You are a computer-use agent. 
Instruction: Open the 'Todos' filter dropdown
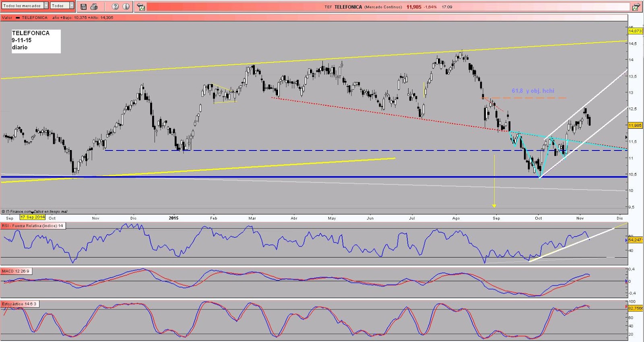pos(62,6)
